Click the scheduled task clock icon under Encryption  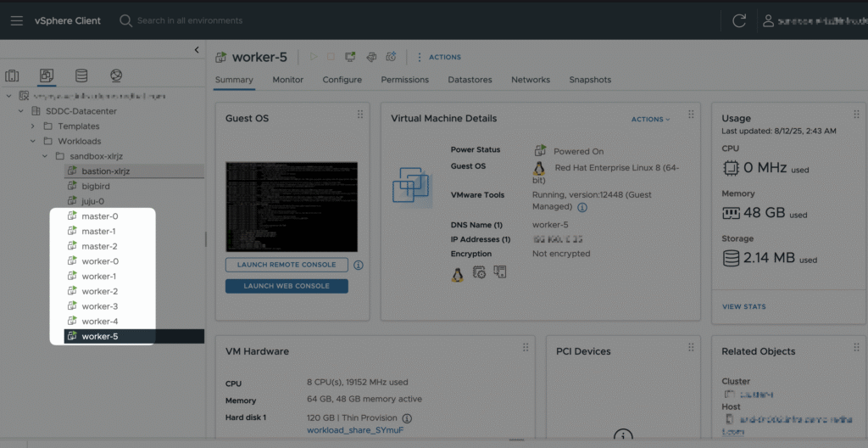pos(479,272)
